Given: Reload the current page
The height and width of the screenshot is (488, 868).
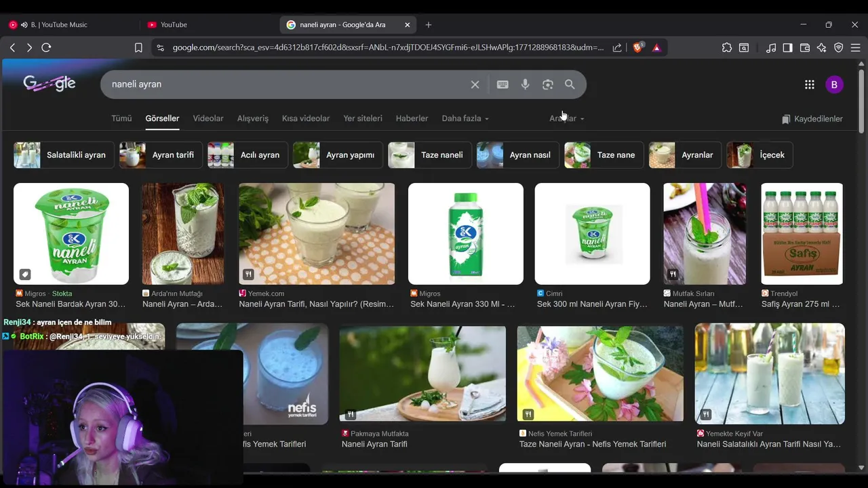Looking at the screenshot, I should 46,47.
